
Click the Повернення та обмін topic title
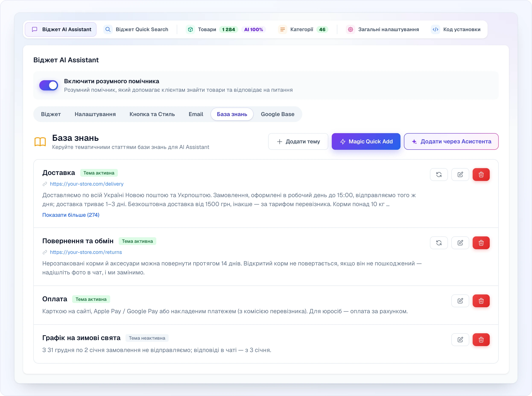[x=78, y=241]
